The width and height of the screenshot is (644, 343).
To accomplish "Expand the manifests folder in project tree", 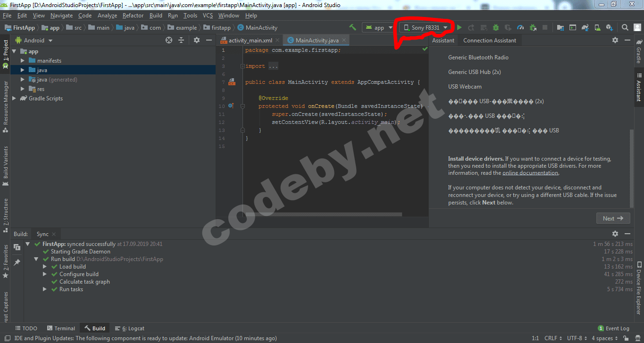I will [23, 61].
